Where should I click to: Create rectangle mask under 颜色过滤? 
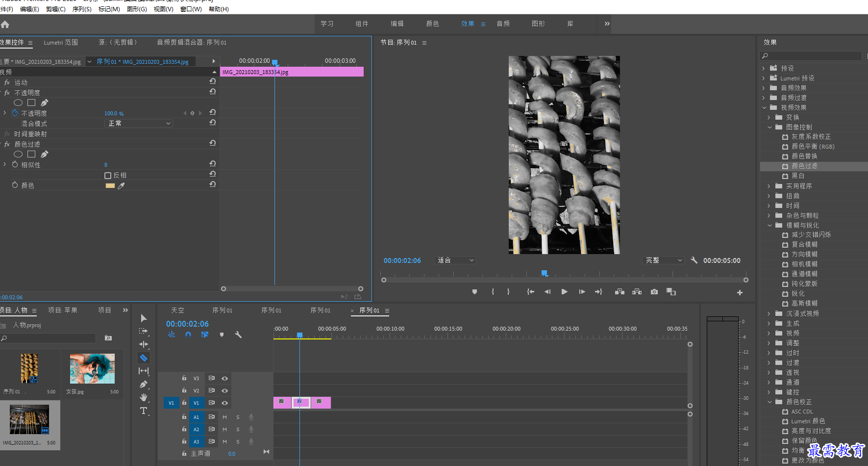pos(31,154)
